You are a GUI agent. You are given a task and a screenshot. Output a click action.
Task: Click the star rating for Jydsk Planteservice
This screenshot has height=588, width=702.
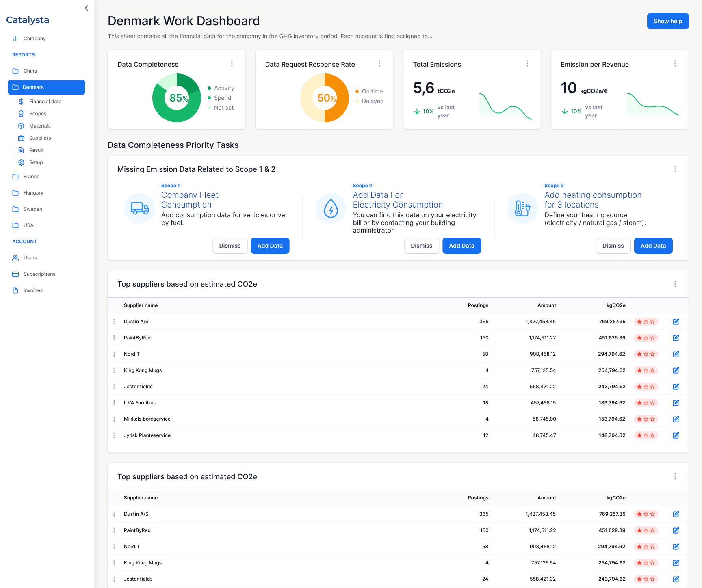click(646, 435)
